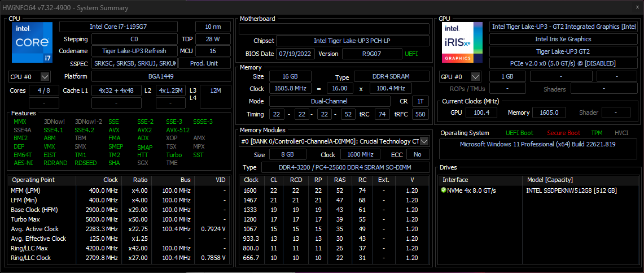Image resolution: width=644 pixels, height=273 pixels.
Task: Click the Memory Clock 1605.8 MHz field
Action: point(290,88)
